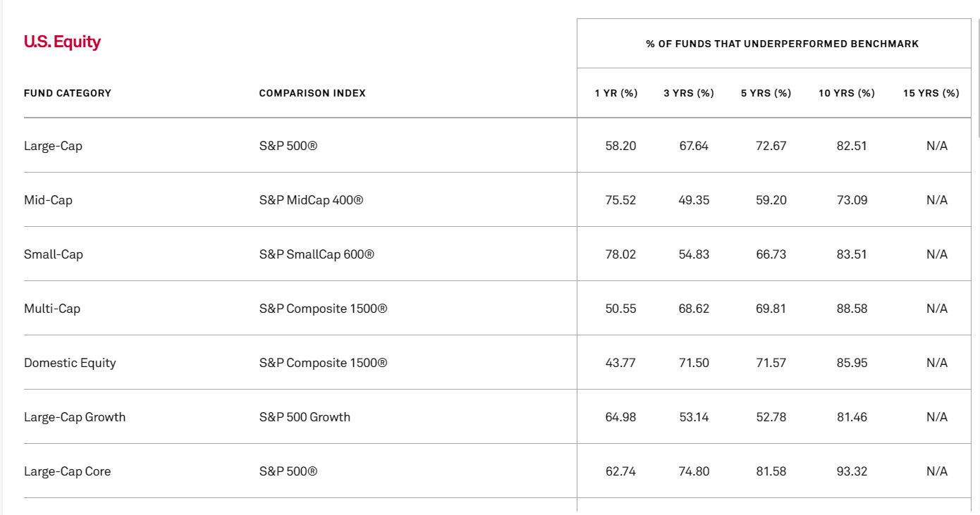Click the 5 YRS (%) column header

pyautogui.click(x=766, y=93)
